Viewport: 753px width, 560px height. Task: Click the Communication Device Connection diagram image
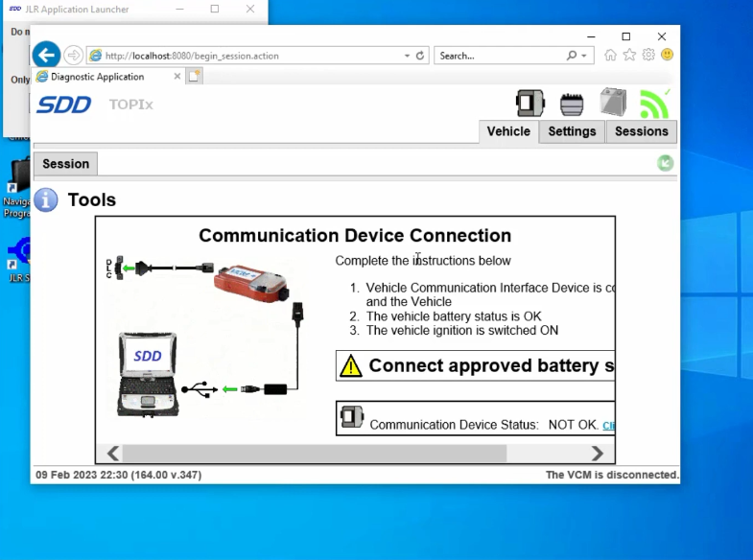pyautogui.click(x=206, y=336)
